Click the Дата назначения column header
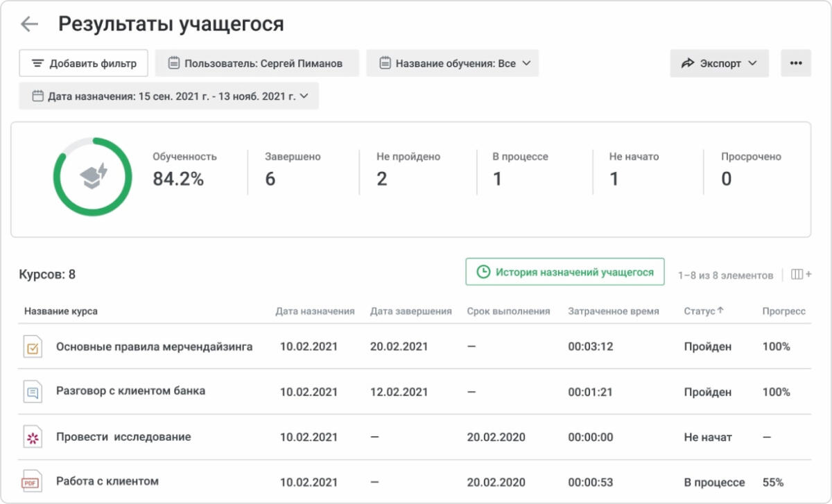Screen dimensions: 832x504 [315, 311]
